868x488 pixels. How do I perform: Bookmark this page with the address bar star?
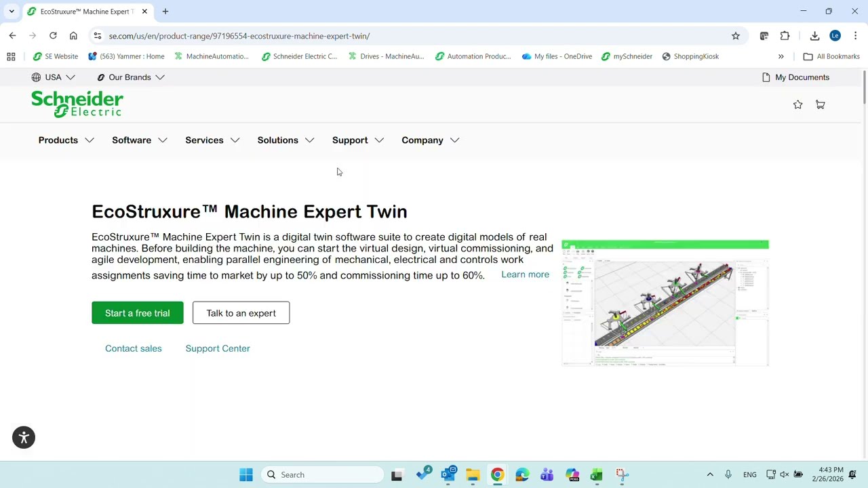click(736, 36)
